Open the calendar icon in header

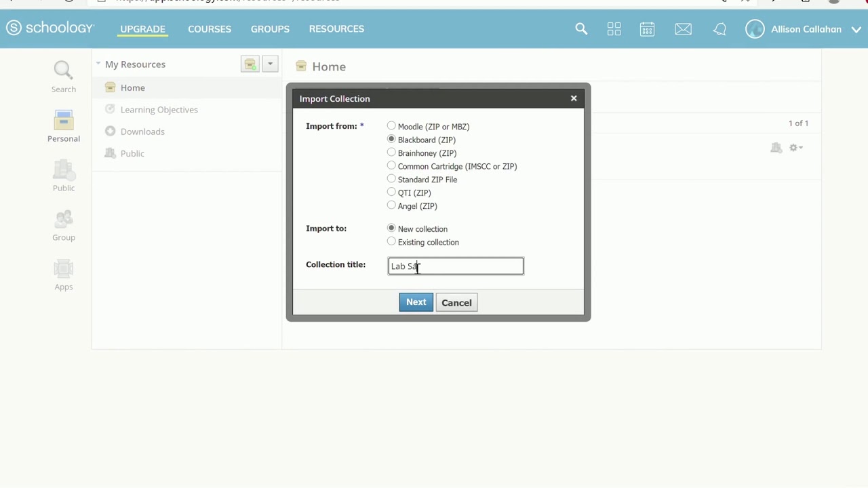coord(648,28)
